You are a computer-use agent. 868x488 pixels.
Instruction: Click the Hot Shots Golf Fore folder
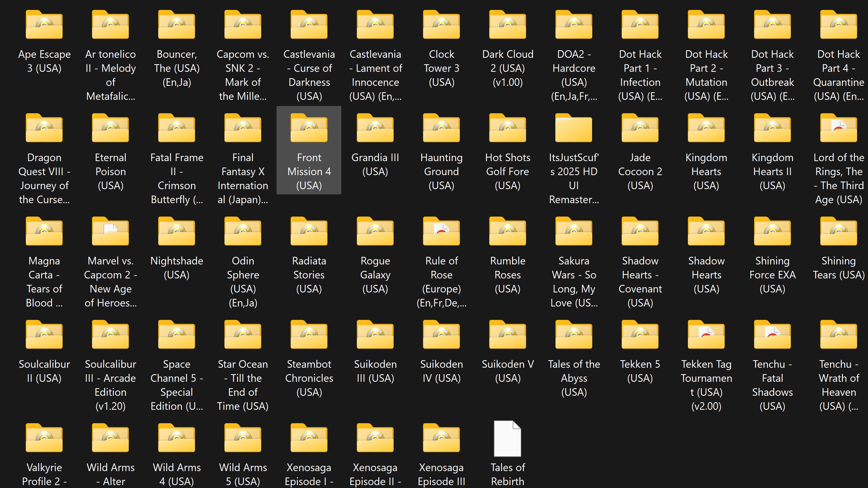point(508,128)
